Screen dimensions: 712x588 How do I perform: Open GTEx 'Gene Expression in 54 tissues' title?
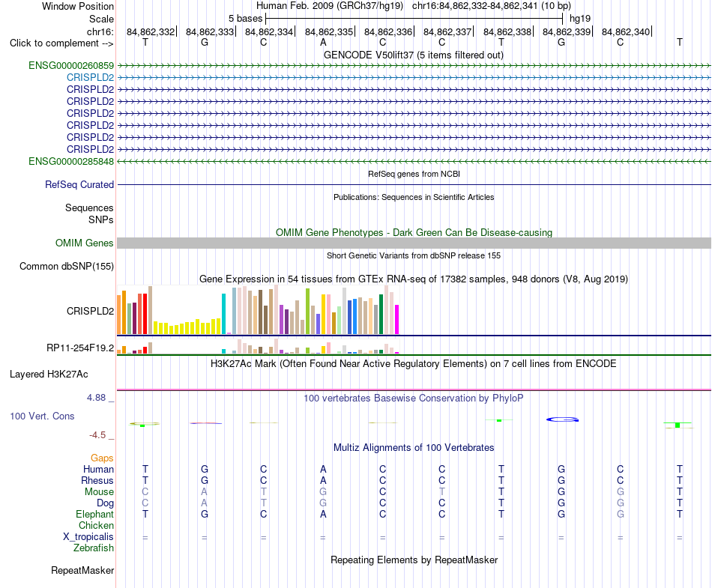tap(414, 279)
